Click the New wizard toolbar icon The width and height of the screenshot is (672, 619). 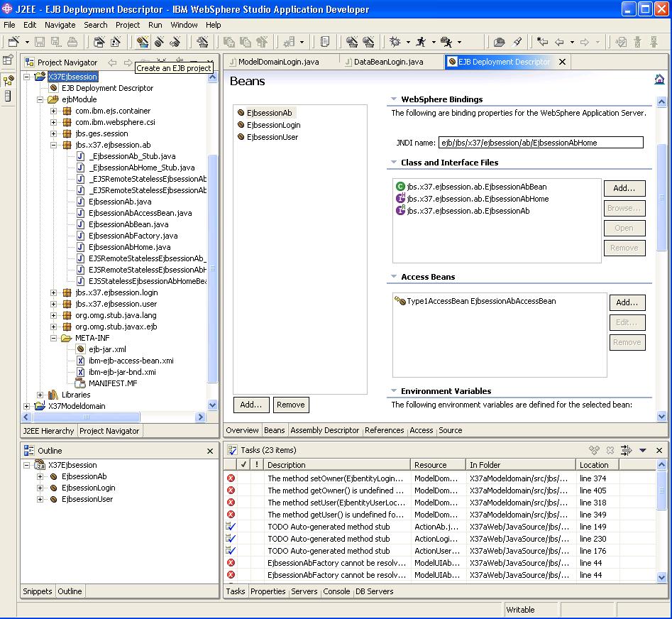(13, 42)
